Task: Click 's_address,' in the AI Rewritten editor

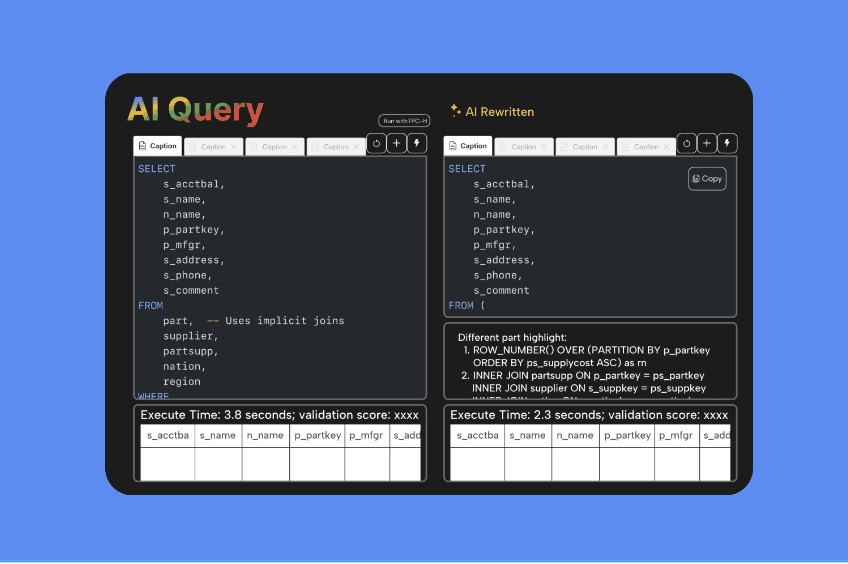Action: (x=504, y=260)
